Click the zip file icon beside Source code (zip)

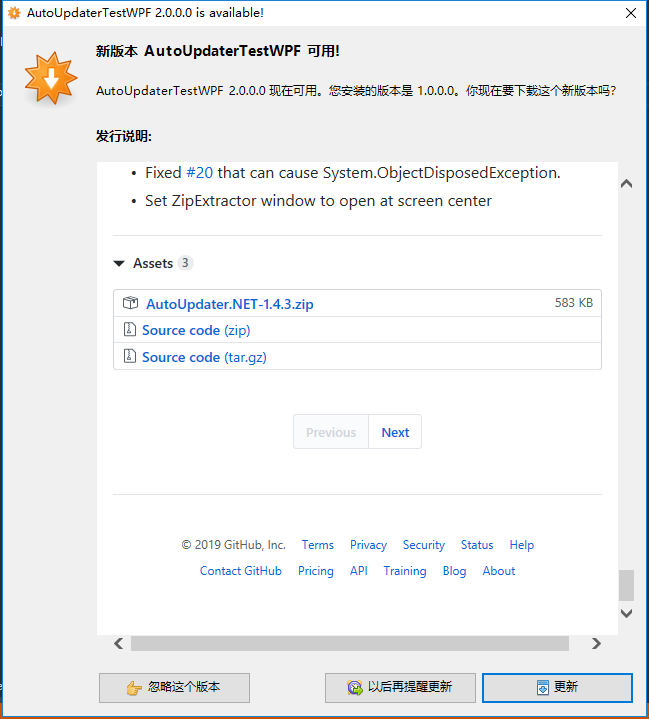(130, 329)
